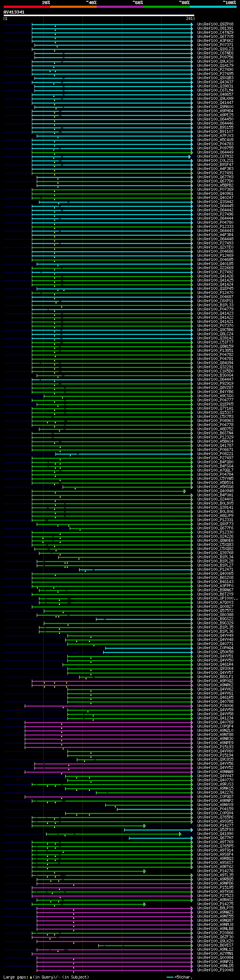Image resolution: width=240 pixels, height=980 pixels.
Task: Select hit label UniRef100_A9PHD4
Action: (x=215, y=111)
